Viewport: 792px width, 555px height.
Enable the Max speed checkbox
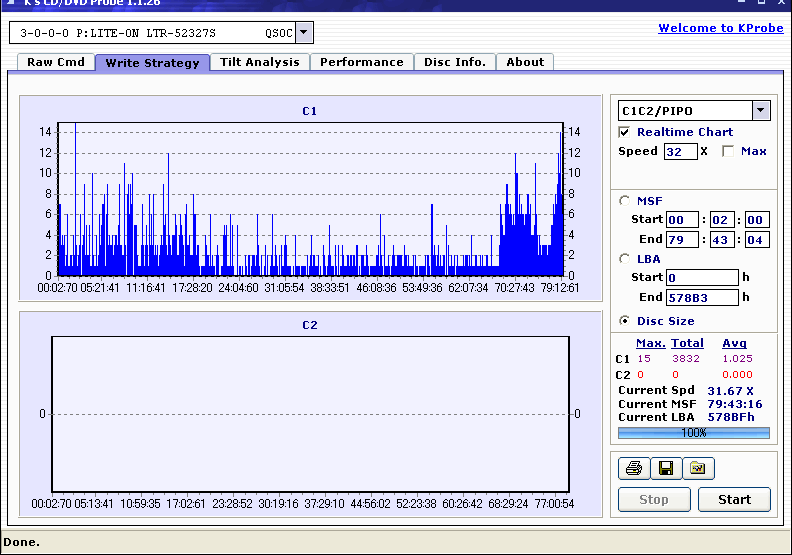click(728, 151)
